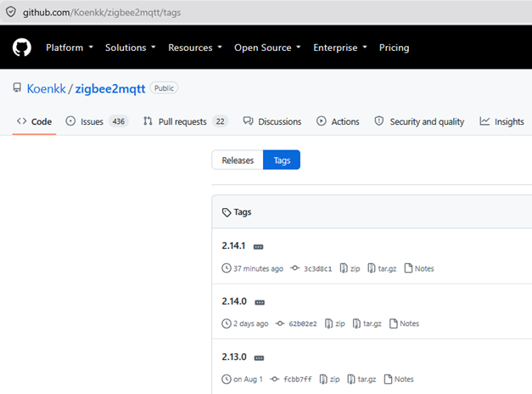Download zip for tag 2.13.0
Screen dimensions: 532x394
329,380
